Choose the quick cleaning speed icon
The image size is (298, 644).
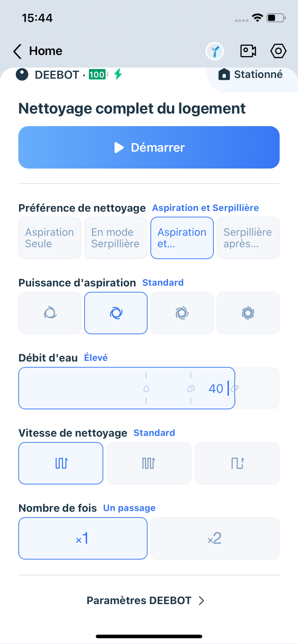(237, 463)
